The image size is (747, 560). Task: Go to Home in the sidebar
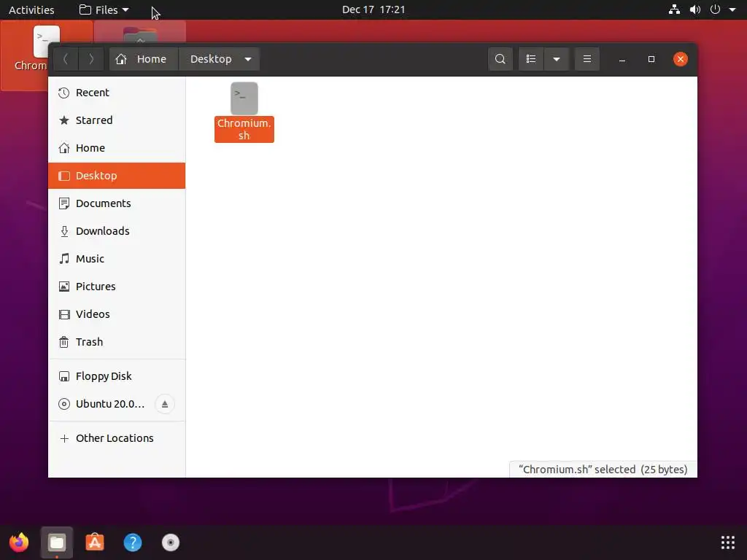click(117, 147)
